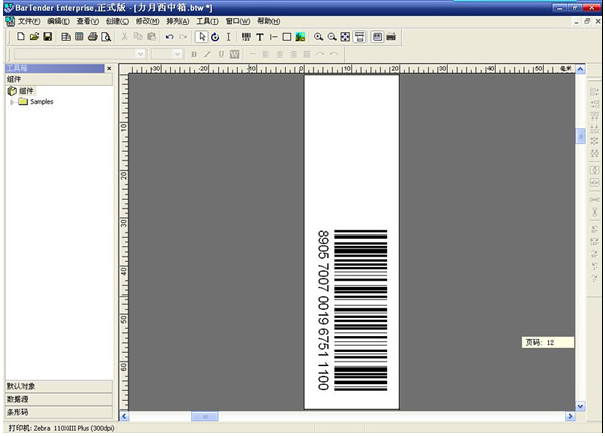Click the New document icon
The height and width of the screenshot is (436, 605).
coord(20,37)
